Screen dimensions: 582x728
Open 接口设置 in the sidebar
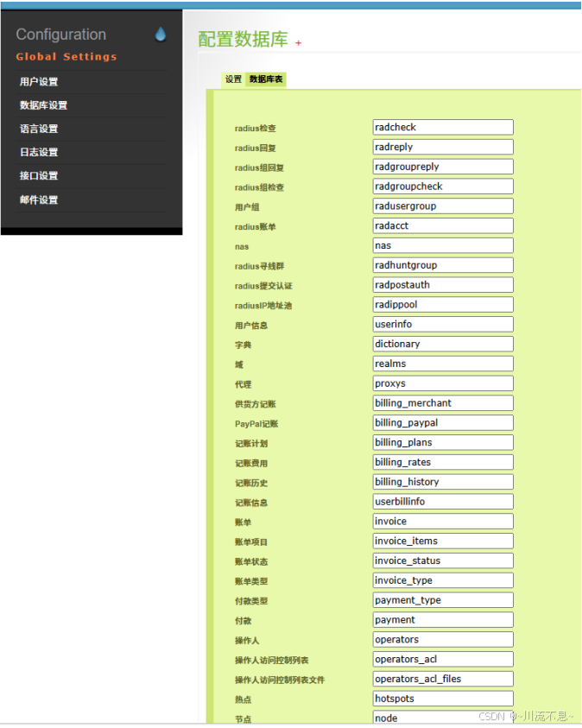tap(39, 176)
